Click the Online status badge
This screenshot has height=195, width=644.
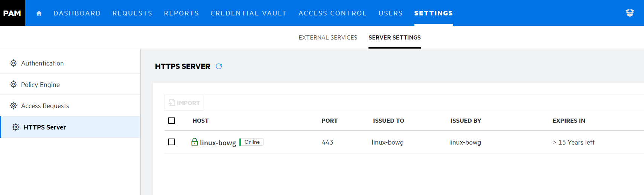252,142
